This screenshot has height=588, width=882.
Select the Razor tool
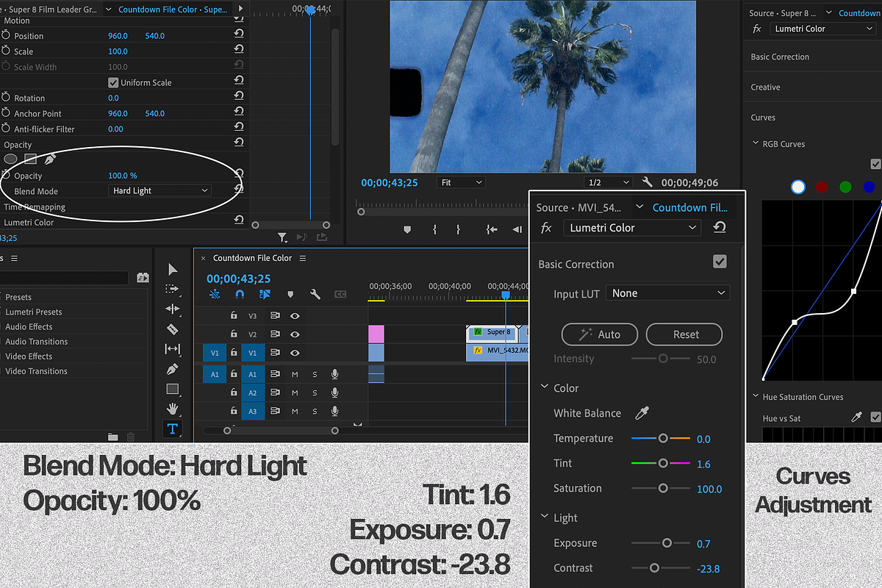point(173,329)
